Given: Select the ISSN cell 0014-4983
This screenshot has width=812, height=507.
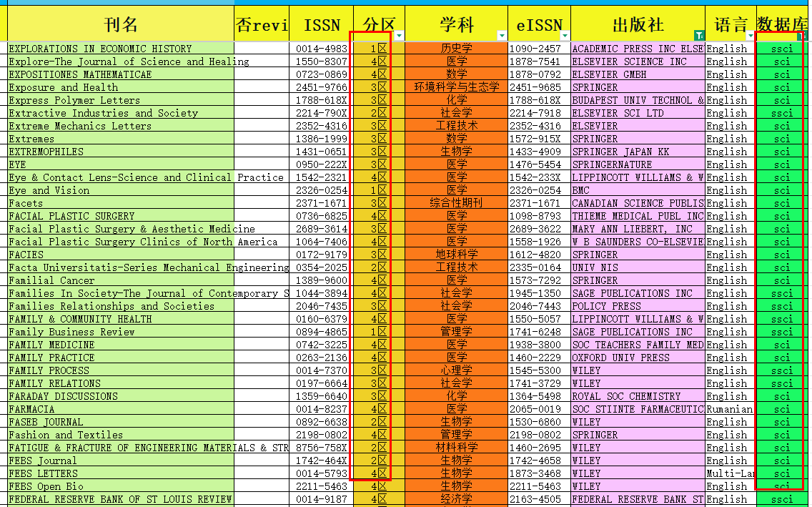Looking at the screenshot, I should tap(321, 49).
